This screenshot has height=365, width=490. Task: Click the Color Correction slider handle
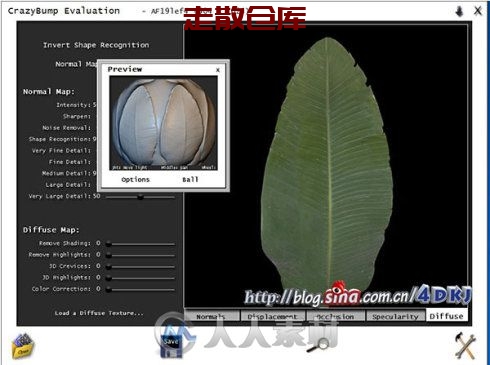(x=109, y=289)
